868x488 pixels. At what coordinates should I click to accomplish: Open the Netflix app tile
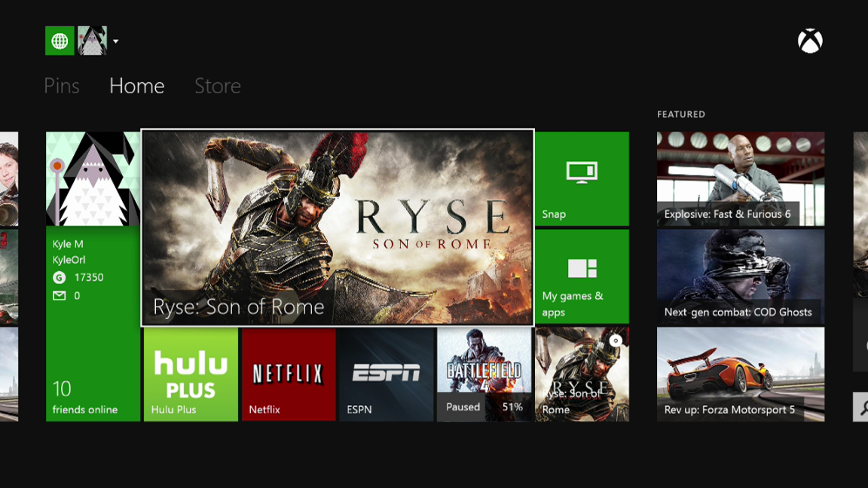click(288, 374)
